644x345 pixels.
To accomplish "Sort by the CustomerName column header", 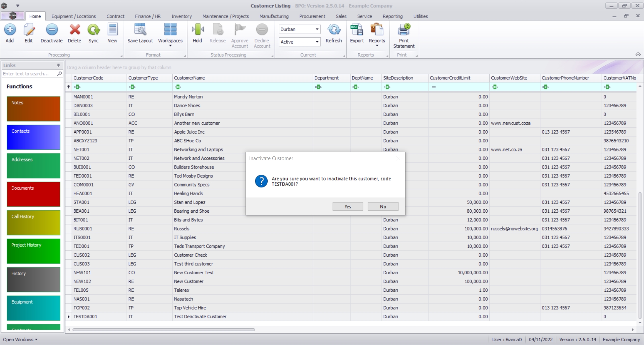I will 243,78.
